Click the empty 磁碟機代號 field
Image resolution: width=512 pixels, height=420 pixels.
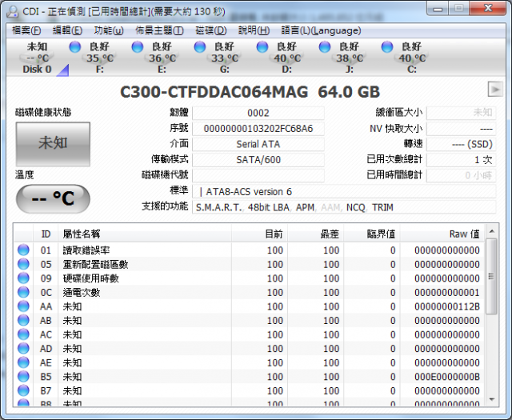click(x=258, y=175)
